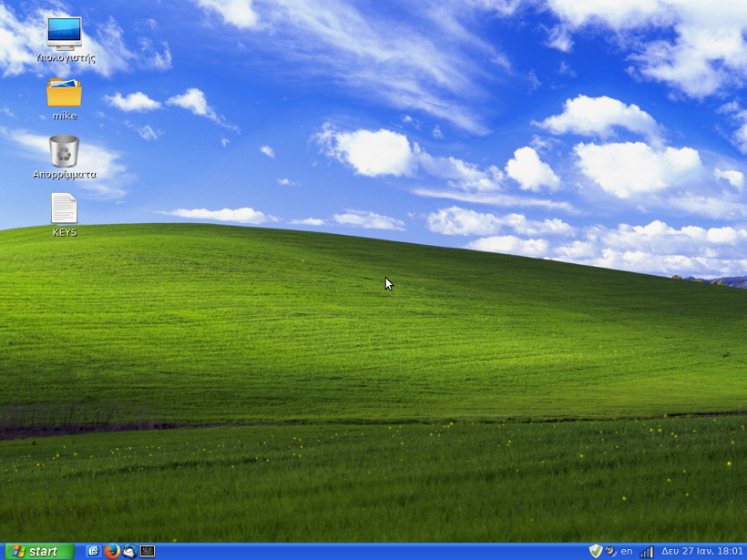747x560 pixels.
Task: Launch Firefox from the taskbar
Action: (x=112, y=552)
